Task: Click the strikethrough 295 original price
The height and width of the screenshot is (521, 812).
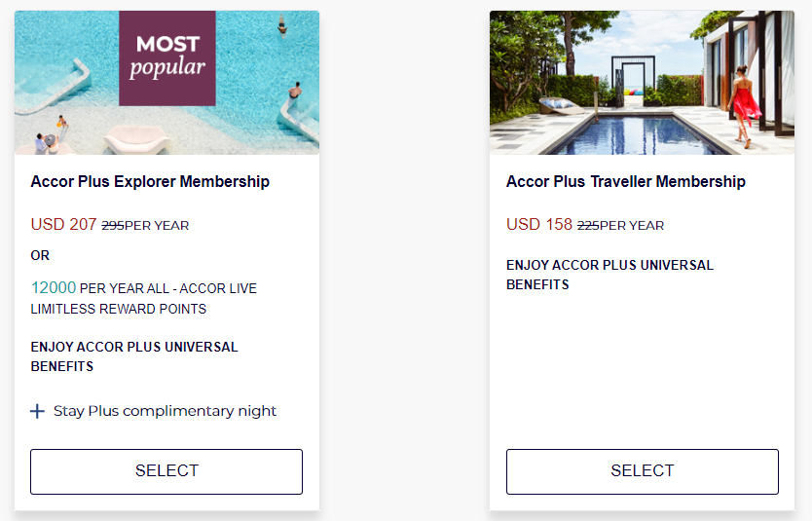Action: (x=112, y=226)
